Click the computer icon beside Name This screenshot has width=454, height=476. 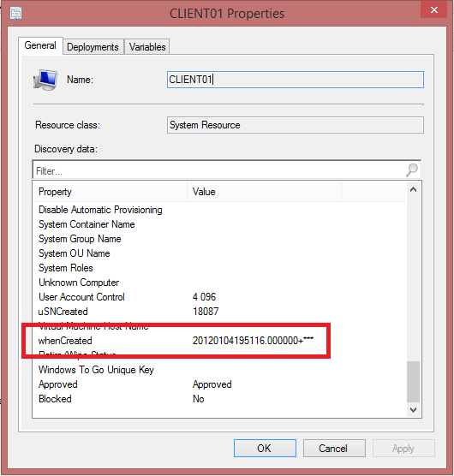point(45,80)
